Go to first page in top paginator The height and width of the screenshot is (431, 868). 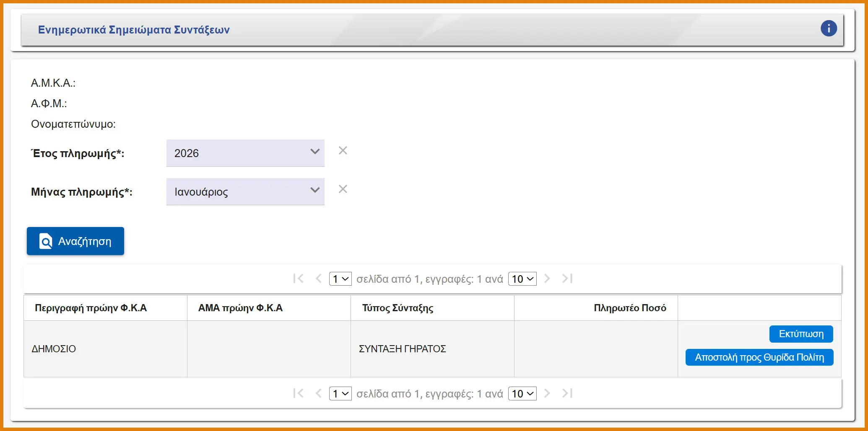pos(299,279)
